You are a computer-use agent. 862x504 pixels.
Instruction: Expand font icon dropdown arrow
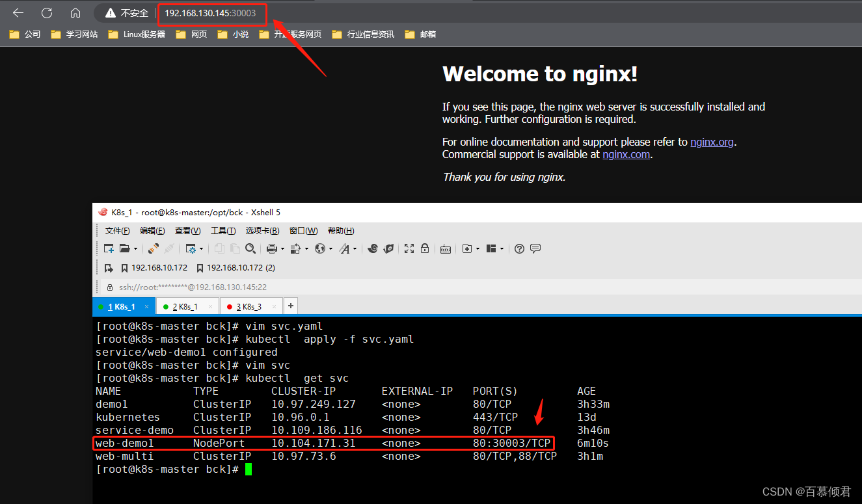pyautogui.click(x=355, y=248)
